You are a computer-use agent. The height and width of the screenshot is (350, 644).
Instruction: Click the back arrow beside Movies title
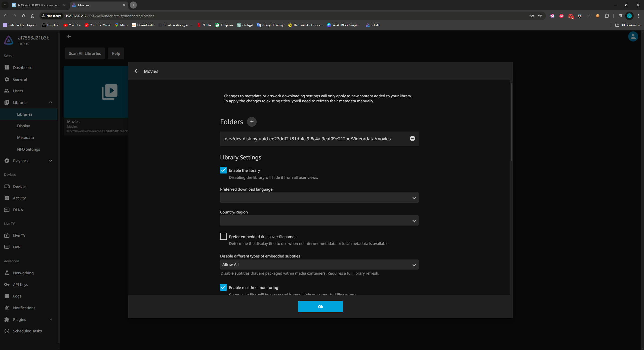click(x=136, y=71)
